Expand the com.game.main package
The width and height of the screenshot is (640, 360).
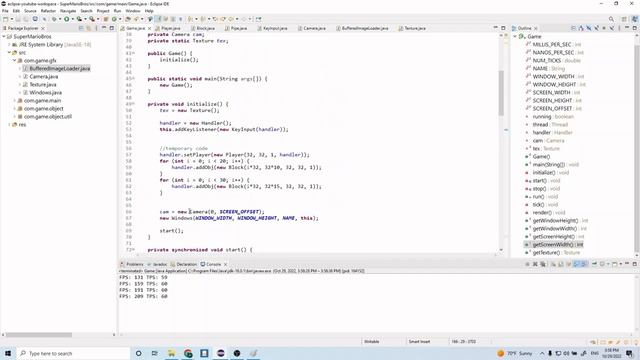[x=15, y=100]
